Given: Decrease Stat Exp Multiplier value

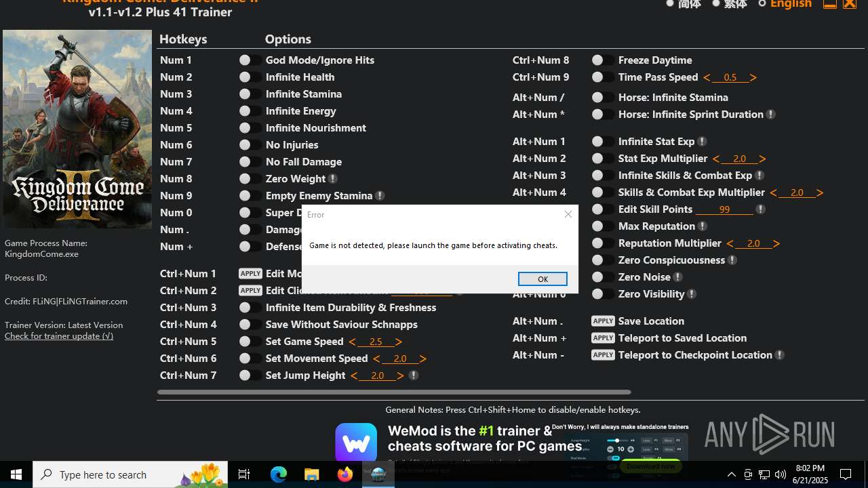Looking at the screenshot, I should tap(716, 159).
